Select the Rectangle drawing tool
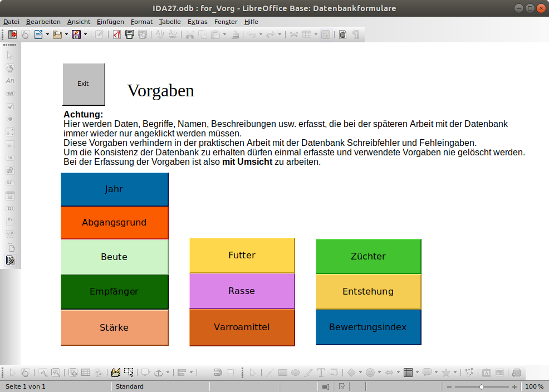The height and width of the screenshot is (392, 549). point(282,373)
